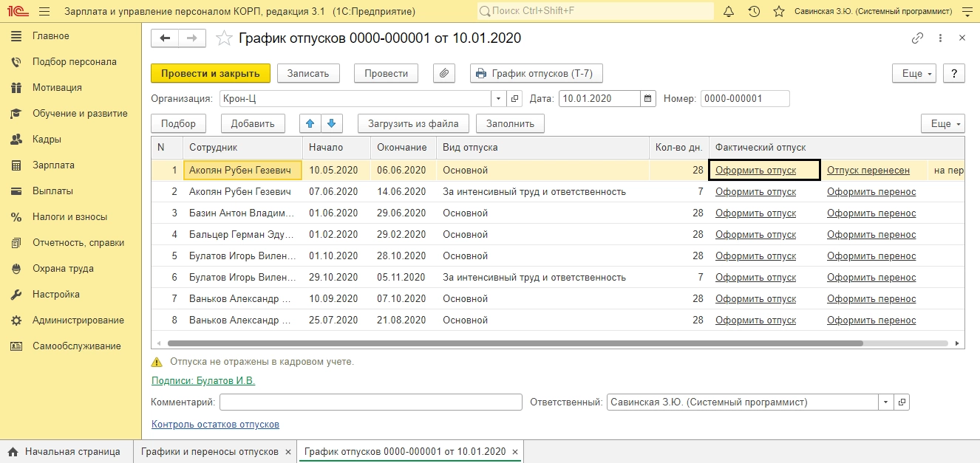Add document to favorites star
Screen dimensions: 980x463
click(x=224, y=39)
